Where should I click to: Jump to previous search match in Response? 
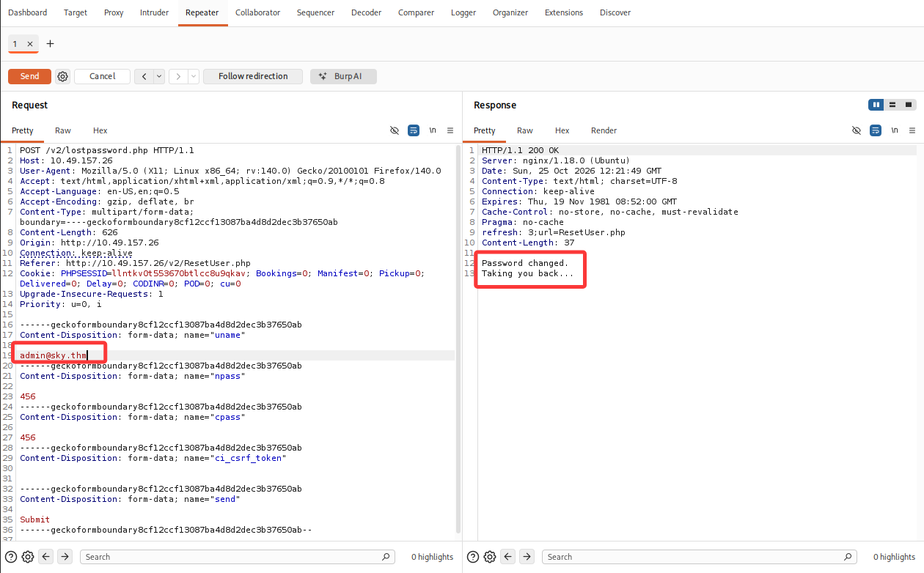tap(508, 557)
